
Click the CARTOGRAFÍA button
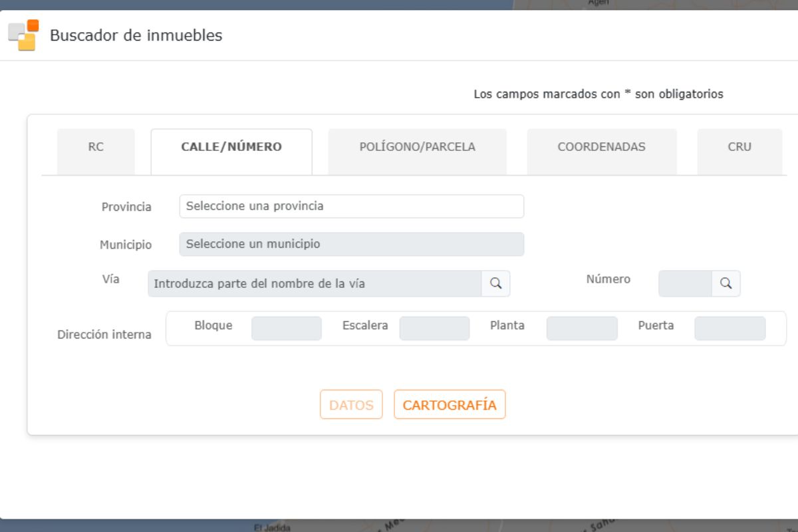450,404
